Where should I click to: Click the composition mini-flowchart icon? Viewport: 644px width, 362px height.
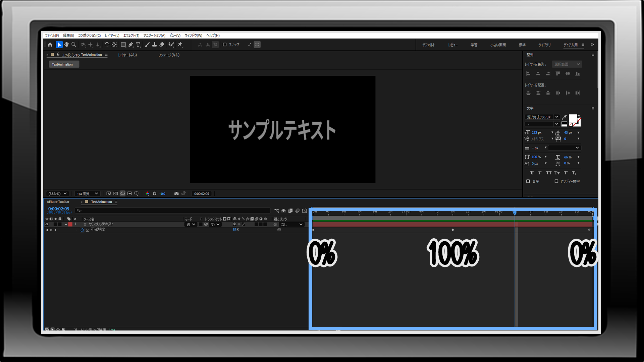click(277, 211)
